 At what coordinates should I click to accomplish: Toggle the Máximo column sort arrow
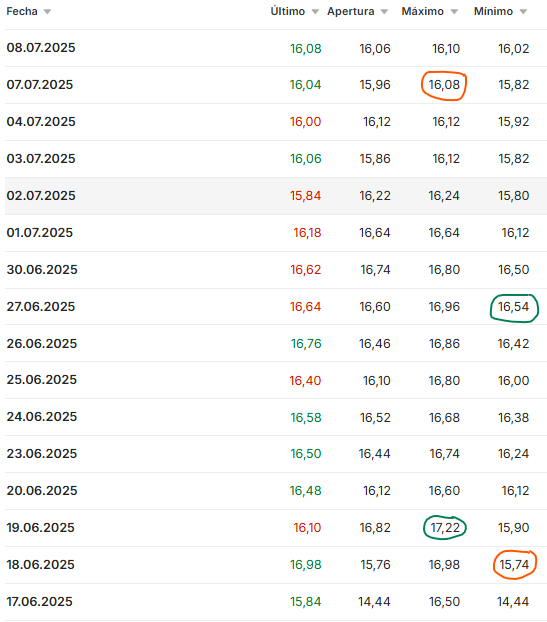(454, 12)
